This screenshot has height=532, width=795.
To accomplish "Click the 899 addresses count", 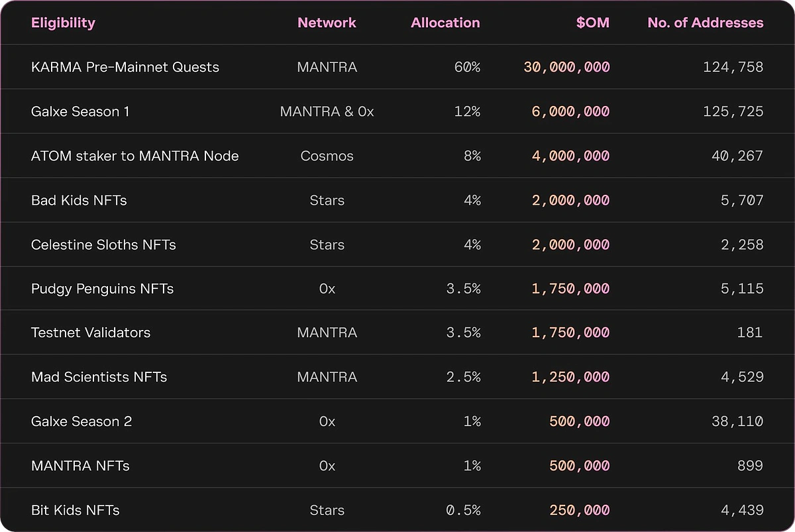I will 750,466.
